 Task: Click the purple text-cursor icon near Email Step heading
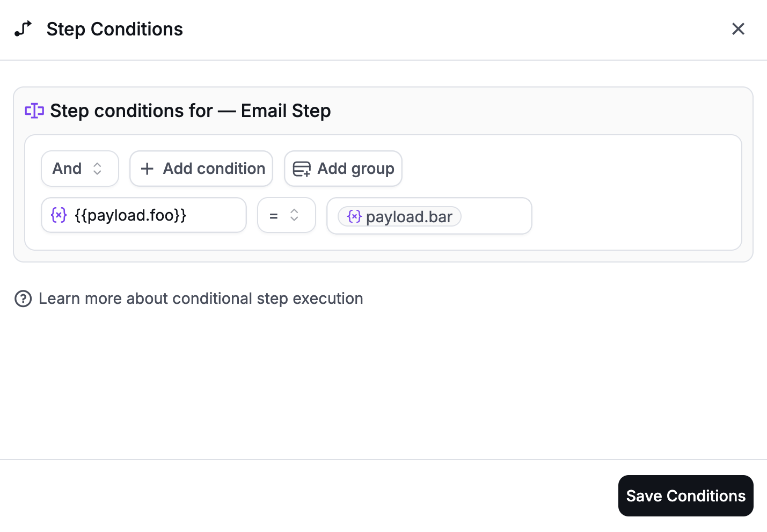click(34, 111)
